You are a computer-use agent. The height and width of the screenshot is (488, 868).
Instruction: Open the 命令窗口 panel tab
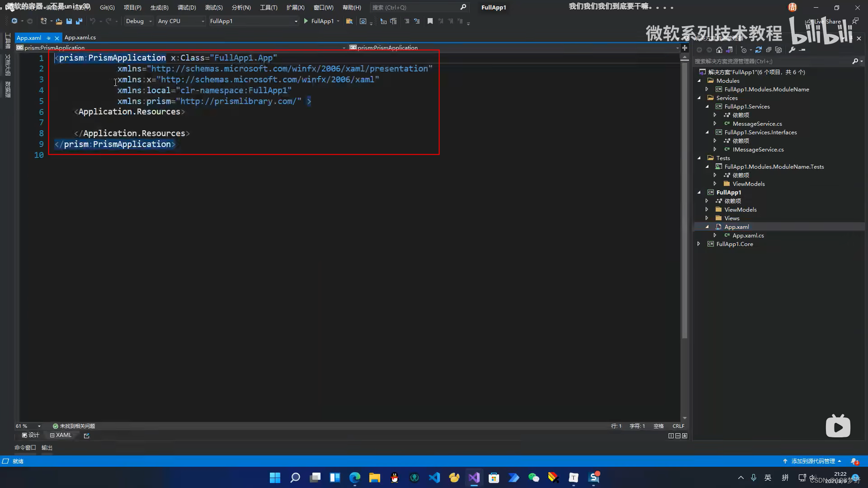tap(25, 448)
